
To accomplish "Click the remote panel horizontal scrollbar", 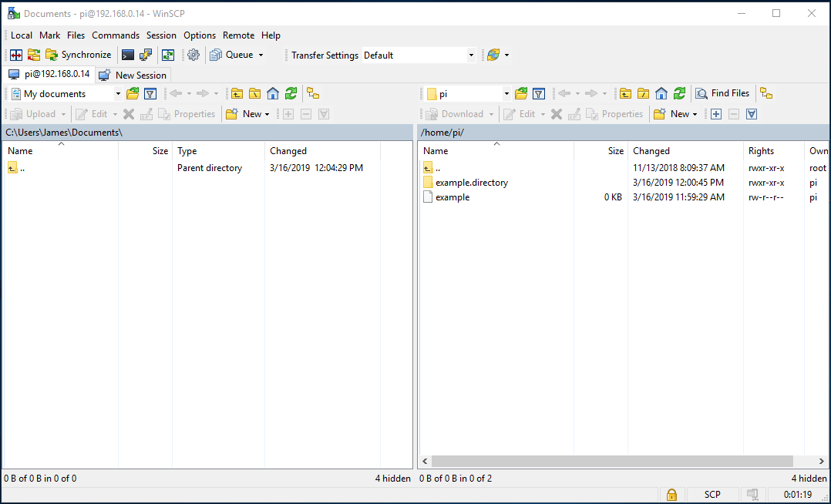I will click(x=612, y=461).
